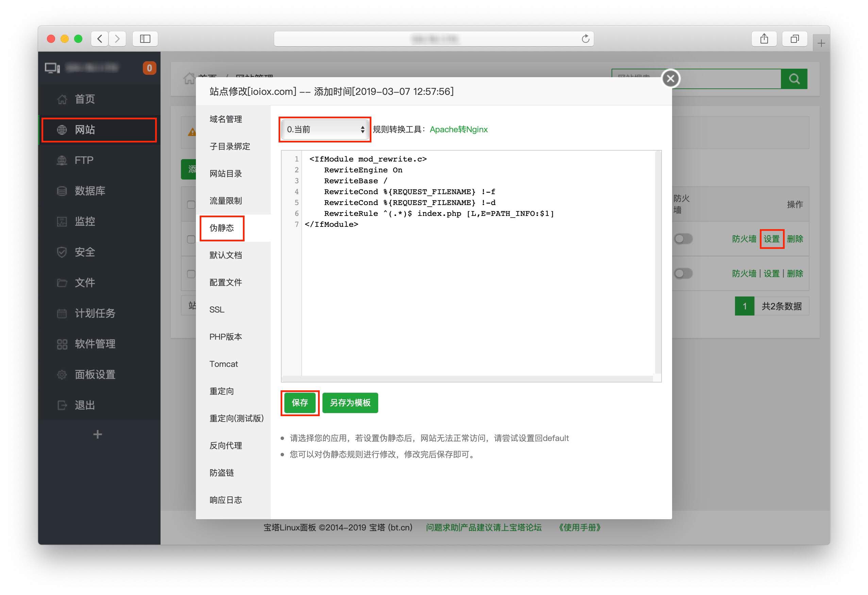
Task: Click the green site search magnifier button
Action: coord(794,79)
